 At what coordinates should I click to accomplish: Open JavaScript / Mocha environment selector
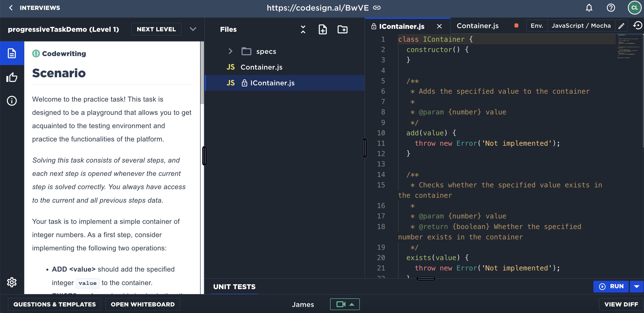pos(581,25)
